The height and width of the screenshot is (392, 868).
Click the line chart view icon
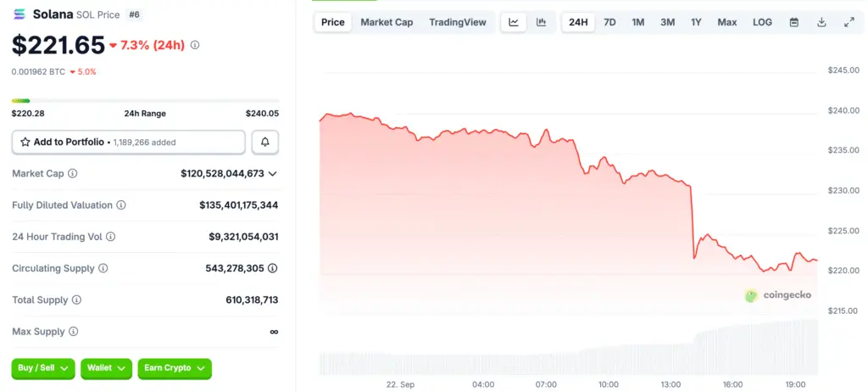(x=514, y=22)
